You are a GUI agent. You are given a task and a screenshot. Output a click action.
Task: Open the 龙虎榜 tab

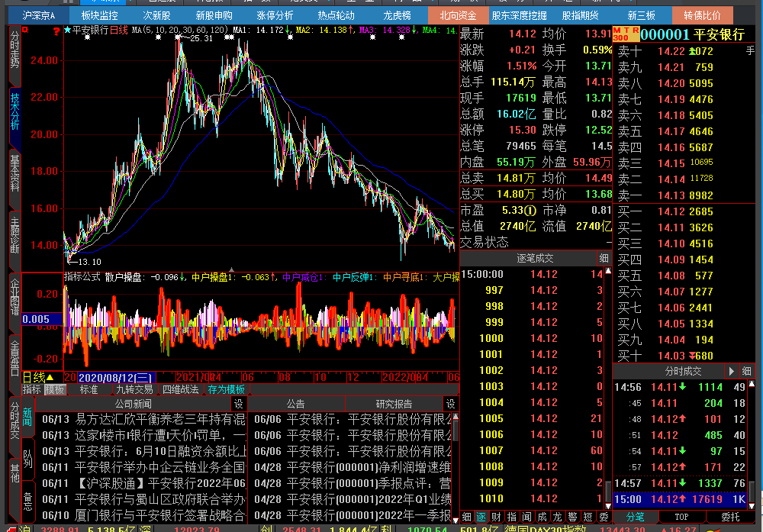point(397,15)
